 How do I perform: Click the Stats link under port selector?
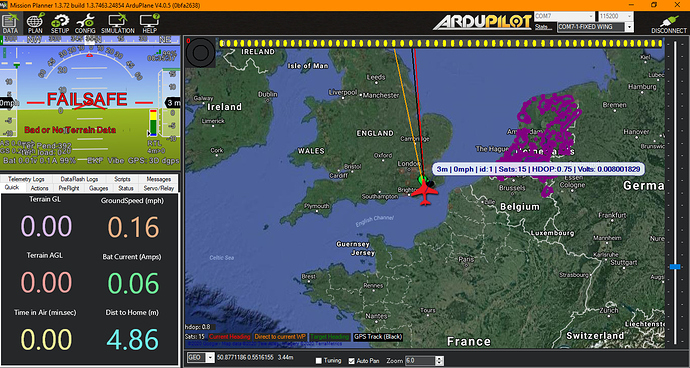(x=541, y=27)
